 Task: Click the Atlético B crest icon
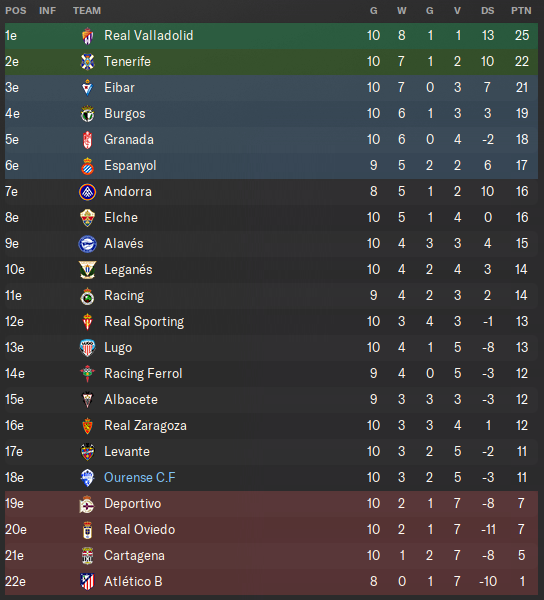(x=87, y=582)
